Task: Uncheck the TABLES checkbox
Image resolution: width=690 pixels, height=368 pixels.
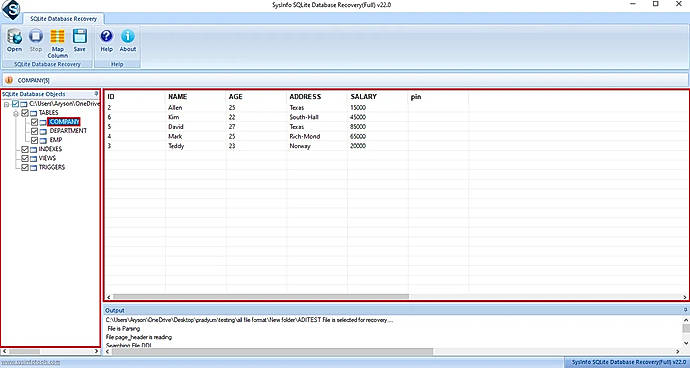Action: coord(25,113)
